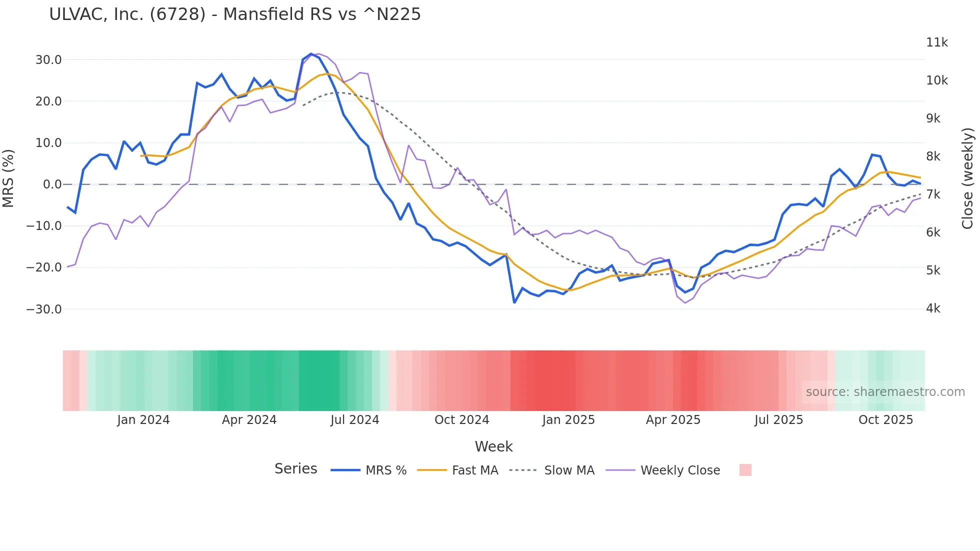Click the 'Apr 2024' x-axis label
The image size is (980, 551).
point(249,420)
